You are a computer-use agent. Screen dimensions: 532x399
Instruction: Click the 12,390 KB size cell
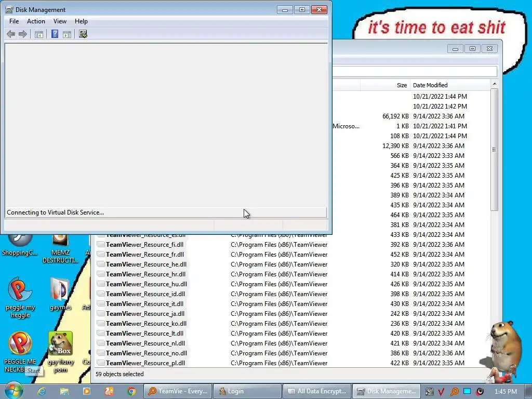(x=395, y=146)
